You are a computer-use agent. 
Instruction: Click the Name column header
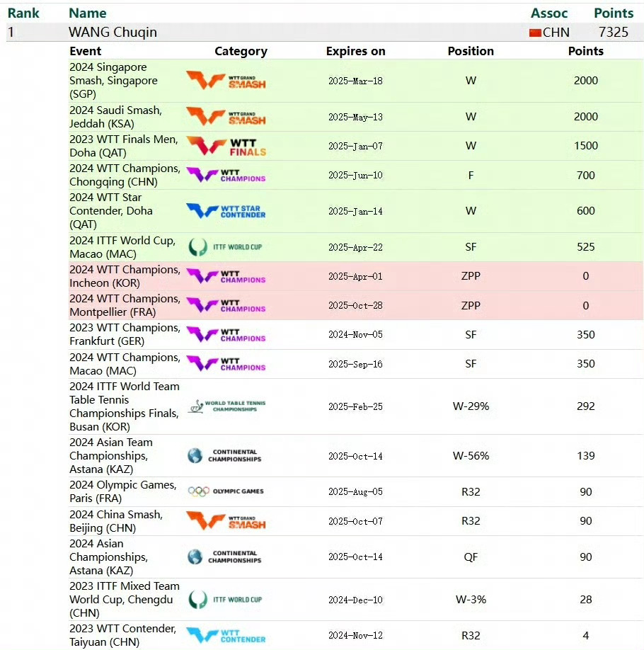[x=88, y=13]
